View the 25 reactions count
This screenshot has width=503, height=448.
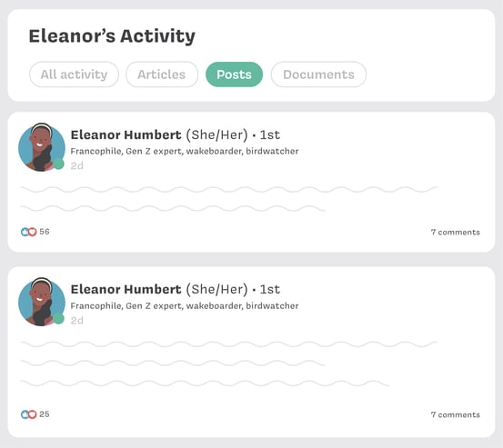45,414
